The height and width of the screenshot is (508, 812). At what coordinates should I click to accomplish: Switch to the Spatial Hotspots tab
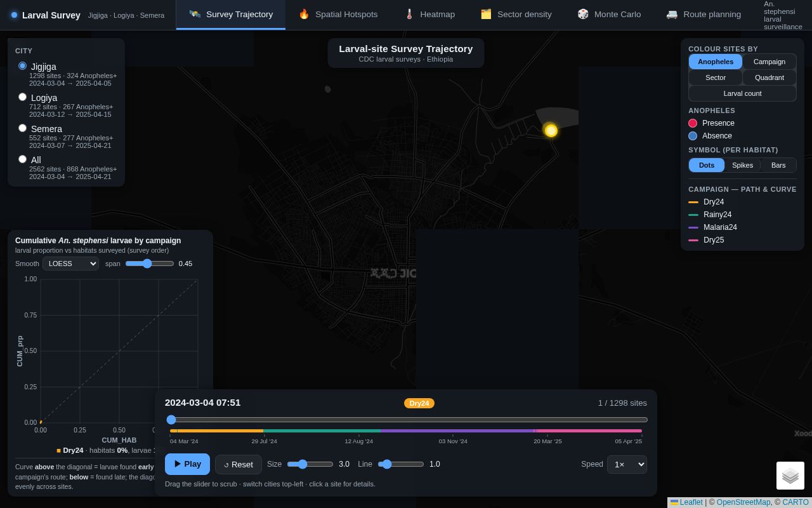coord(337,14)
